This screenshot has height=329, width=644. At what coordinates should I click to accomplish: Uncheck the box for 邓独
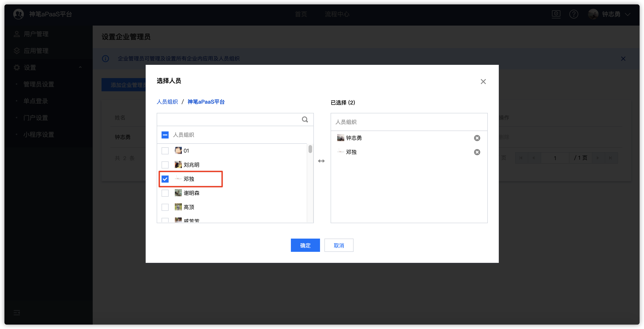(165, 179)
